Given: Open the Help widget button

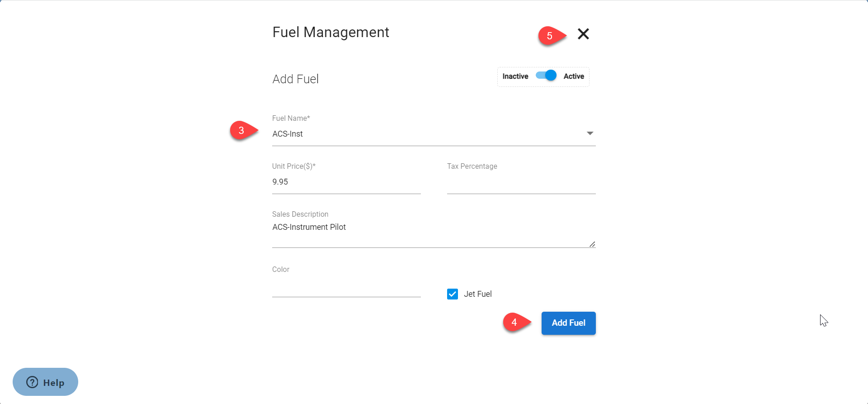Looking at the screenshot, I should click(x=45, y=382).
